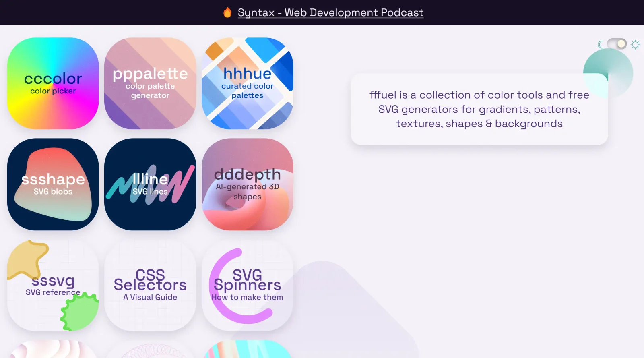Image resolution: width=644 pixels, height=358 pixels.
Task: Open the dddepth AI-generated 3D shapes tile
Action: [248, 184]
